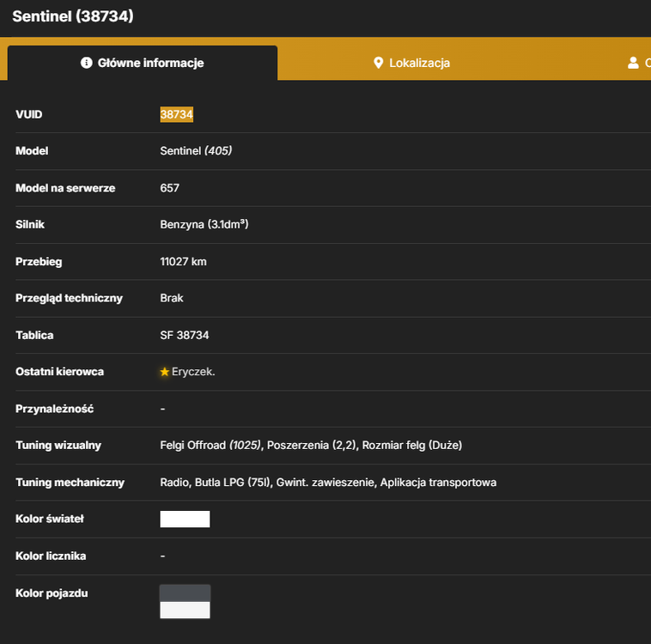Click the Kolor licznika label
The width and height of the screenshot is (651, 644).
point(51,556)
